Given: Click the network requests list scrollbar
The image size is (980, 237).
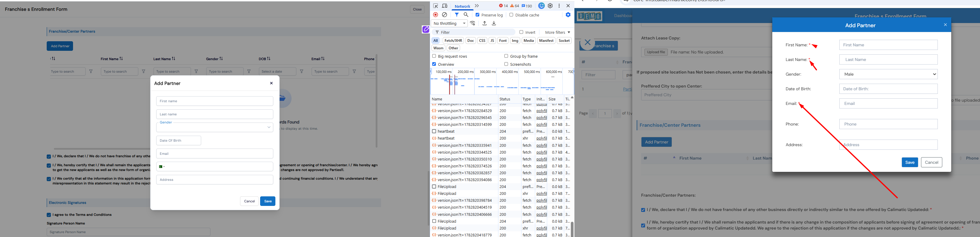Looking at the screenshot, I should 572,229.
